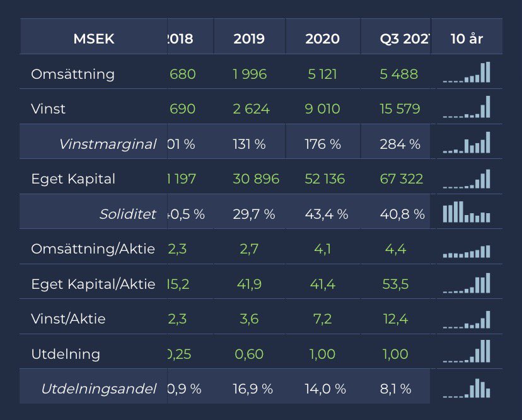This screenshot has width=522, height=420.
Task: Select the Q3 2021 column header
Action: [x=405, y=38]
